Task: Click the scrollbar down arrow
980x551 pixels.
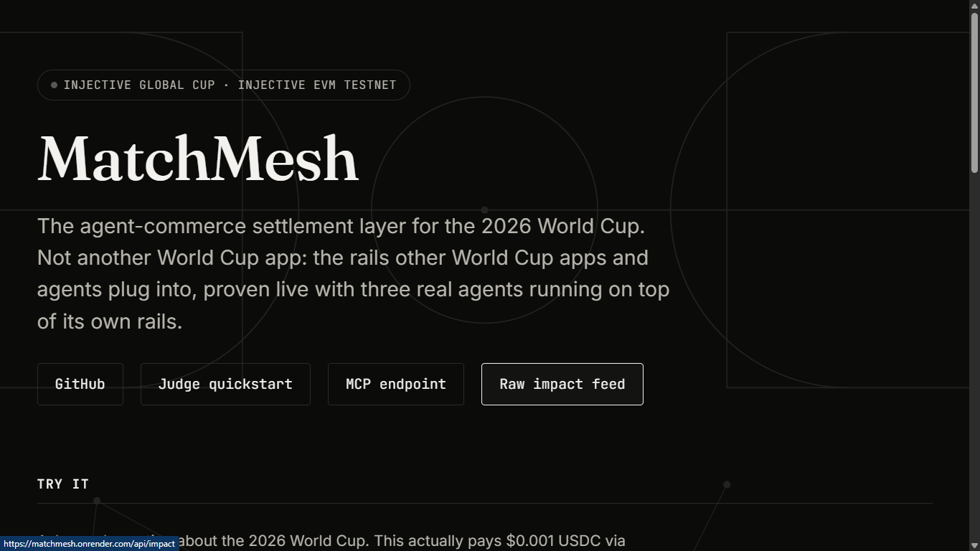Action: click(974, 545)
